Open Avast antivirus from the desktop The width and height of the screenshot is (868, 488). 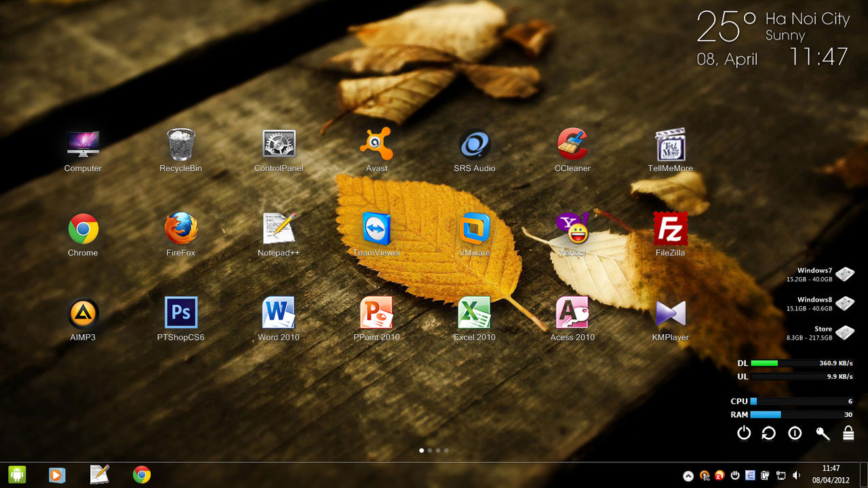point(376,144)
